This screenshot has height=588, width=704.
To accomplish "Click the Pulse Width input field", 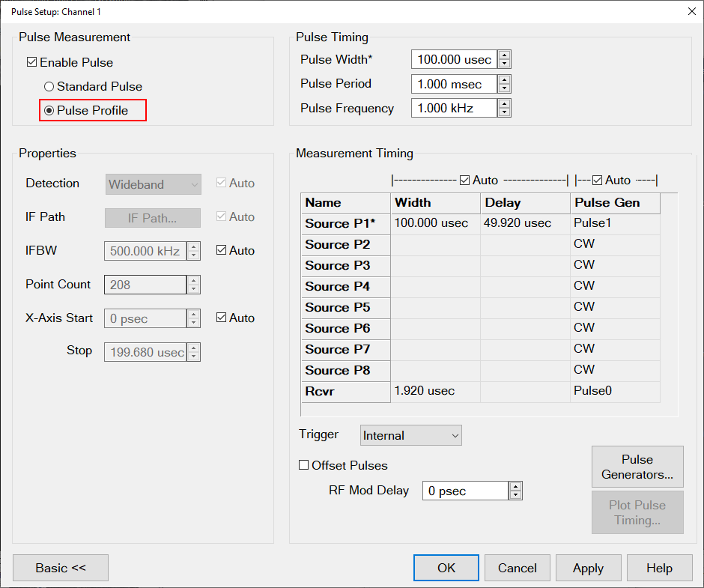I will point(454,60).
